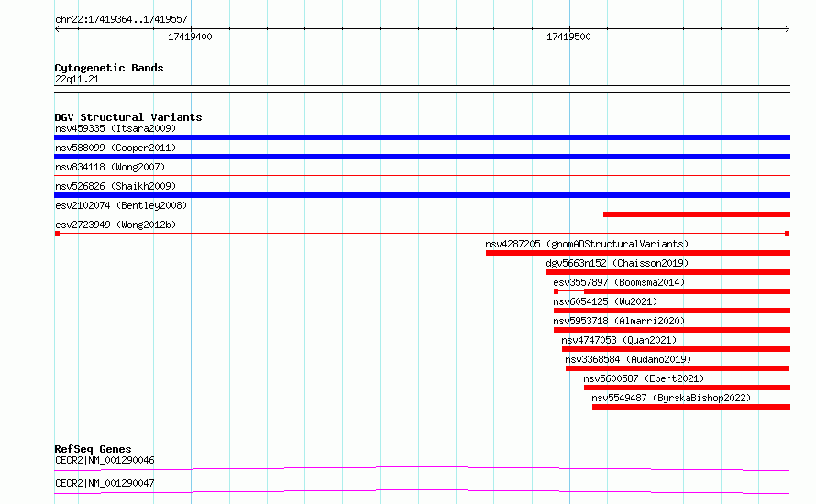Click the chr22:17419364..17419557 region label
This screenshot has height=504, width=816.
click(121, 19)
